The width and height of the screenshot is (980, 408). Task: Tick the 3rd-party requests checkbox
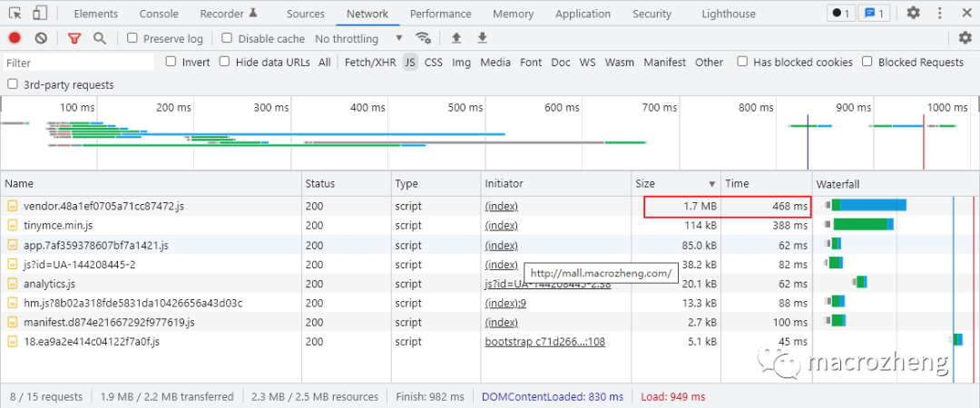click(x=13, y=84)
